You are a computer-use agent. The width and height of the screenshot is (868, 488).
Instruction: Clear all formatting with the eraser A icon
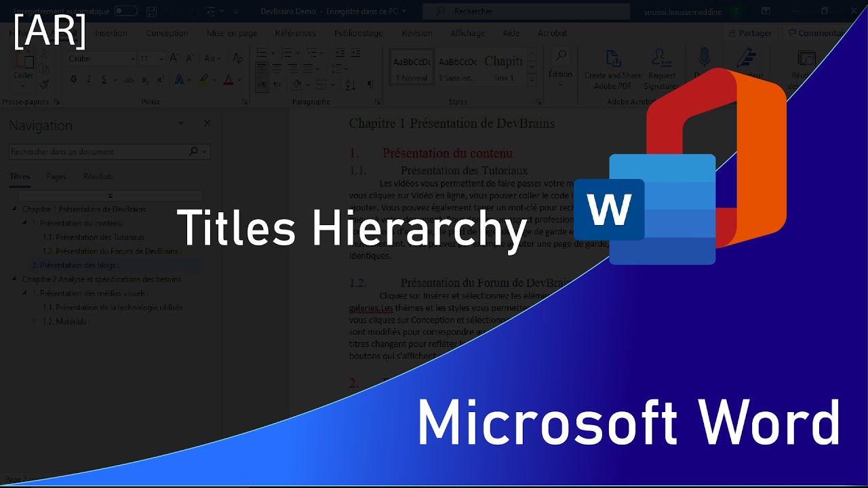click(x=237, y=58)
